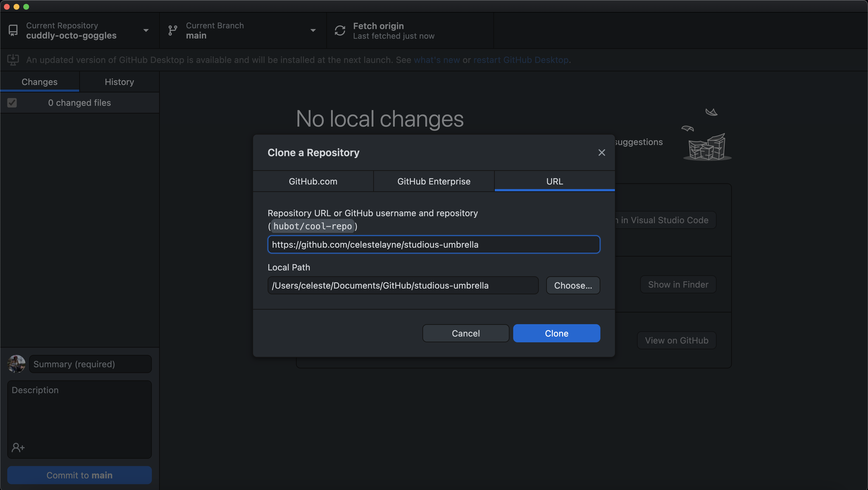Switch to the GitHub Enterprise tab
This screenshot has height=490, width=868.
[x=434, y=181]
